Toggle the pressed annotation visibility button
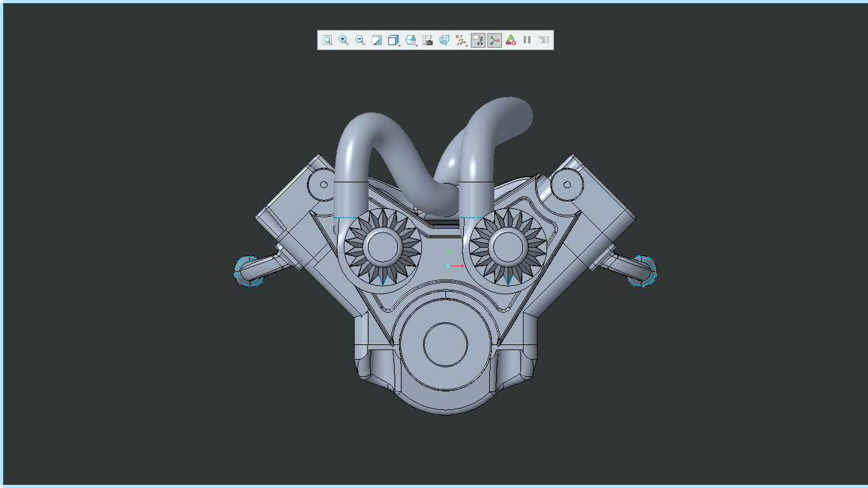 point(478,40)
